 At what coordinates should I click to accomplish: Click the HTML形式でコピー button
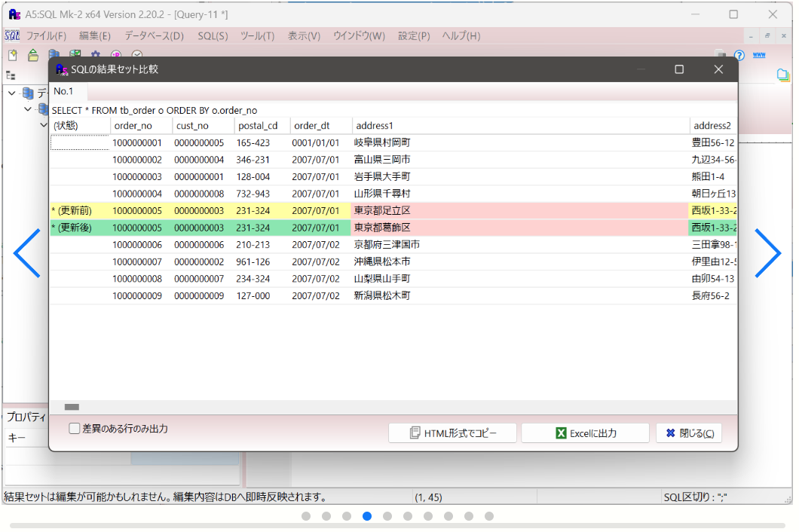pyautogui.click(x=452, y=433)
